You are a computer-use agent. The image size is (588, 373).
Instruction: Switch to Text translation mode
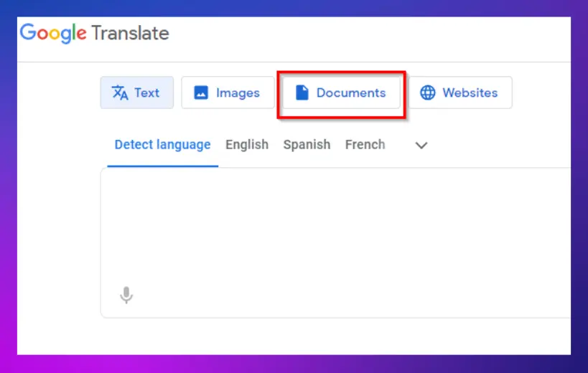click(x=136, y=93)
